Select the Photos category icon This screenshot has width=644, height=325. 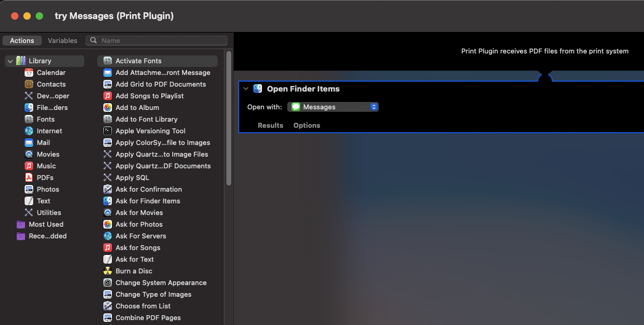[29, 189]
